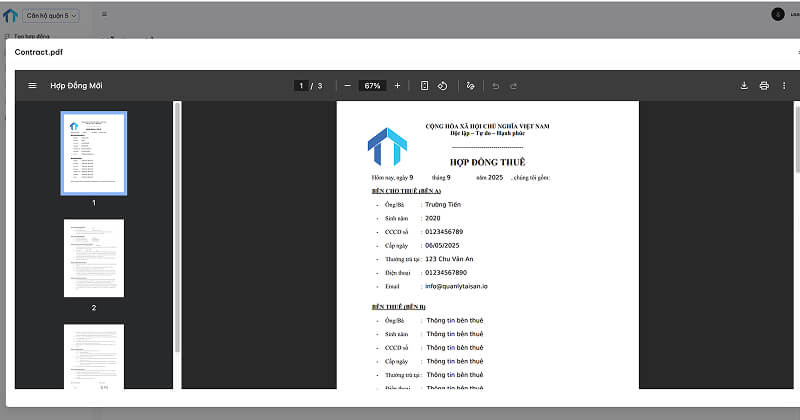Click the fit to page icon

click(x=424, y=86)
